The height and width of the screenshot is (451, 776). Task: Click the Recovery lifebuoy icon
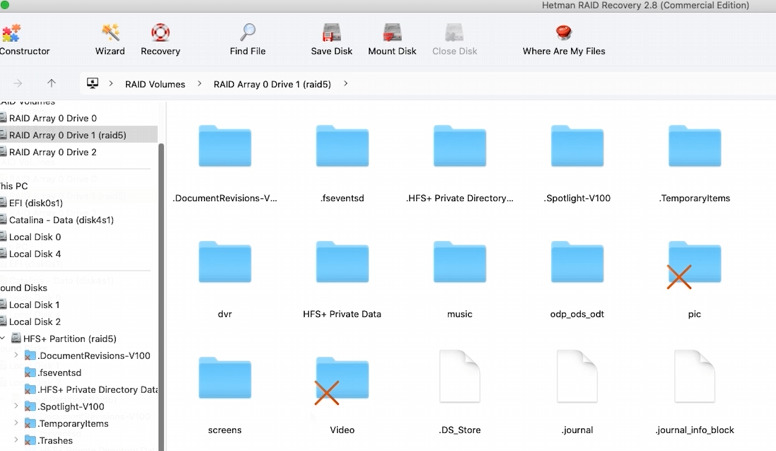[160, 33]
